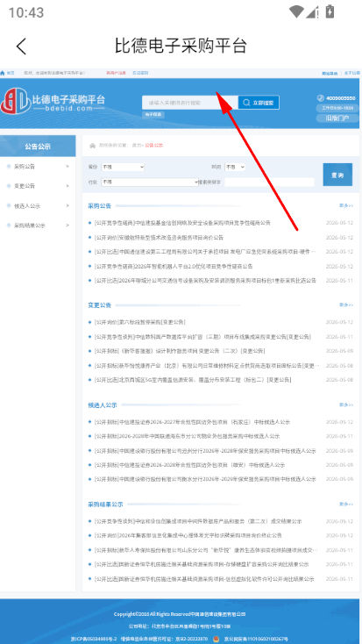Viewport: 362px width, 644px height.
Task: Open the 沧州分行 保安服务 candidate notice
Action: pyautogui.click(x=205, y=451)
